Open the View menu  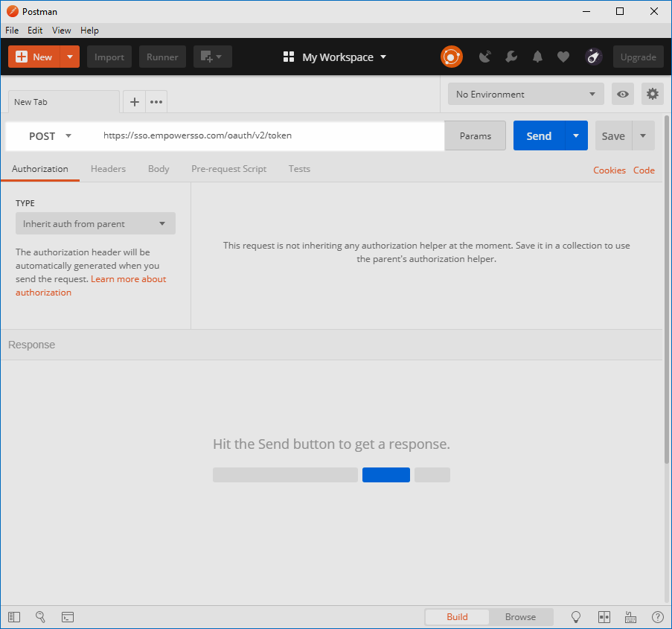click(61, 31)
